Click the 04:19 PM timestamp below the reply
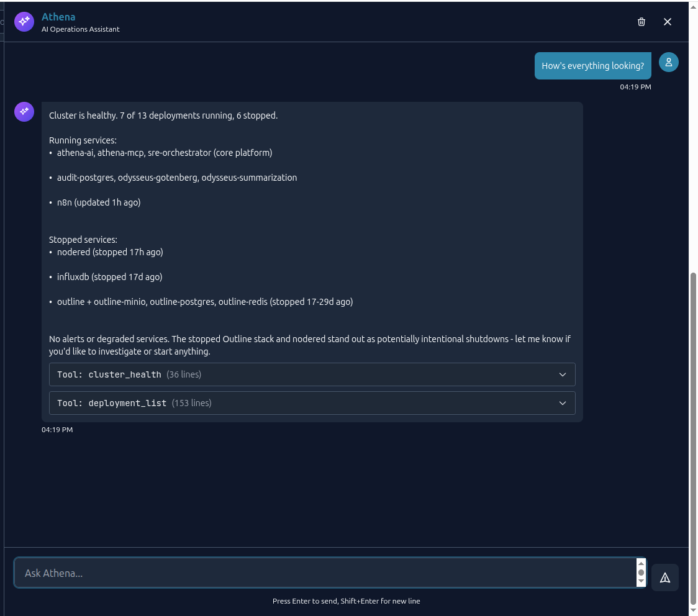 point(57,429)
